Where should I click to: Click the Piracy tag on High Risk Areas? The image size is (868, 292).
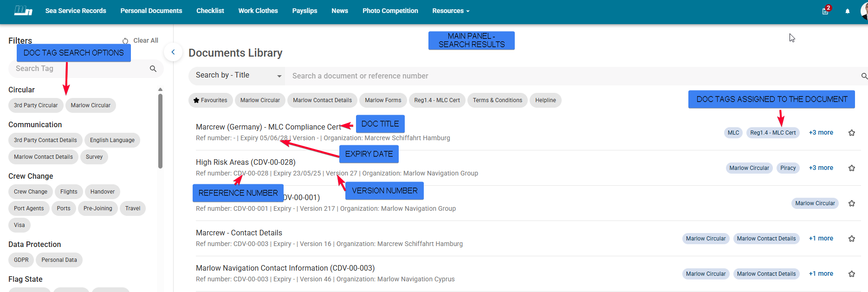788,168
